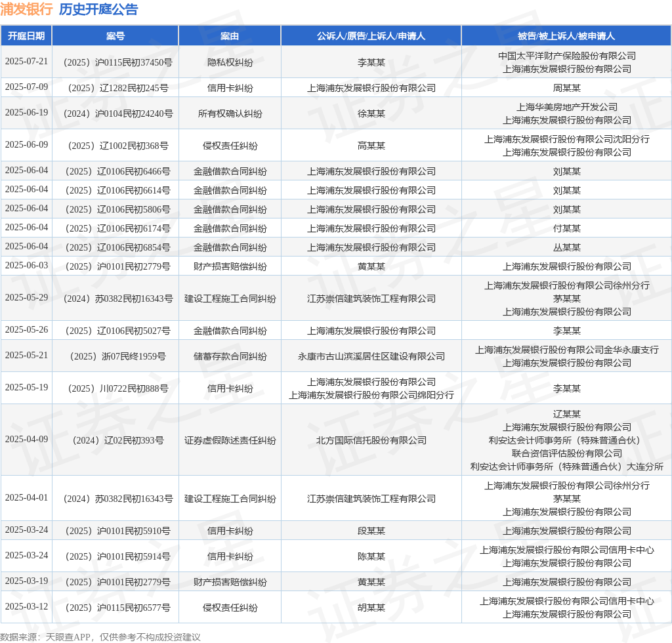Screen dimensions: 672x643
Task: Select case number (2025)辽0106民初6854号
Action: pyautogui.click(x=118, y=247)
